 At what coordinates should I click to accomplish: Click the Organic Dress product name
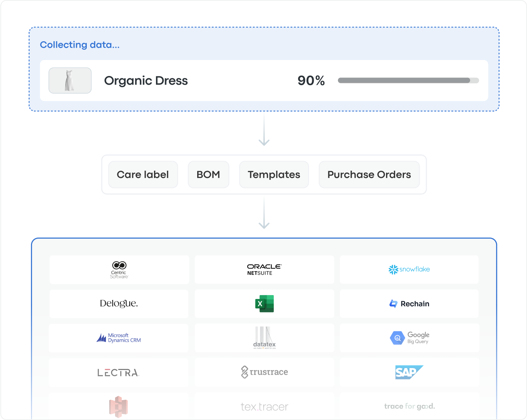[x=146, y=81]
